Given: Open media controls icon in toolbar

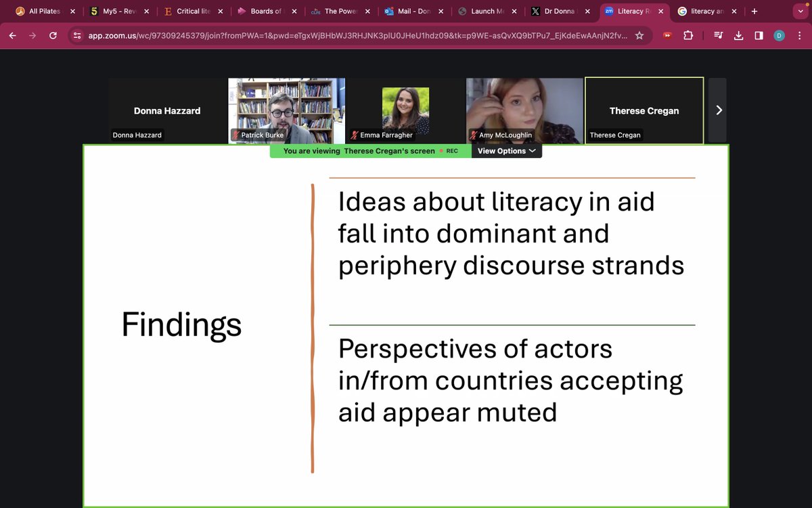Looking at the screenshot, I should (x=719, y=35).
